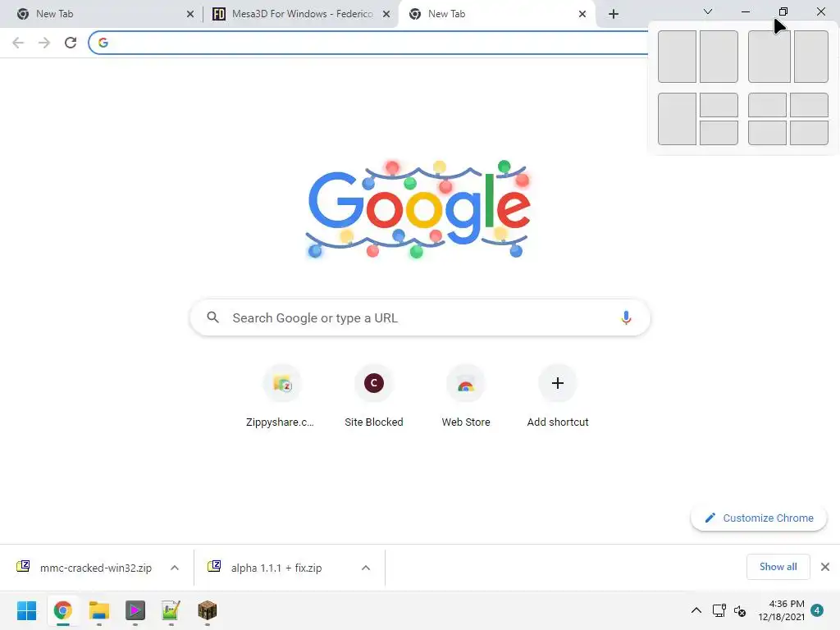This screenshot has width=840, height=630.
Task: Go back using the back arrow
Action: (18, 43)
